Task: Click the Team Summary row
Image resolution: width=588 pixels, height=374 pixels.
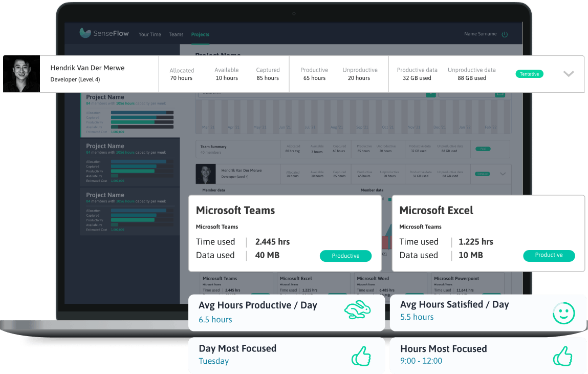Action: coord(353,149)
